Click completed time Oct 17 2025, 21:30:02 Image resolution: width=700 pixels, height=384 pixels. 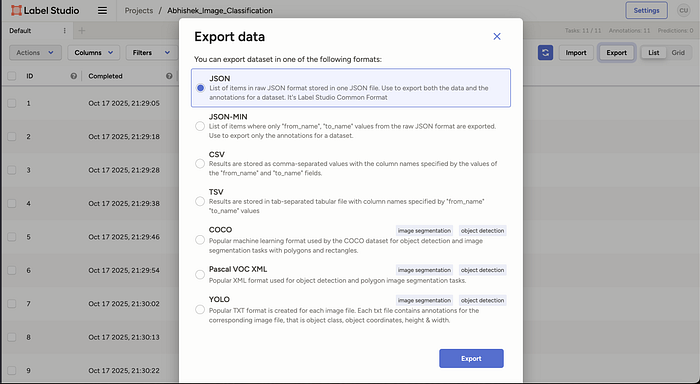pyautogui.click(x=124, y=304)
